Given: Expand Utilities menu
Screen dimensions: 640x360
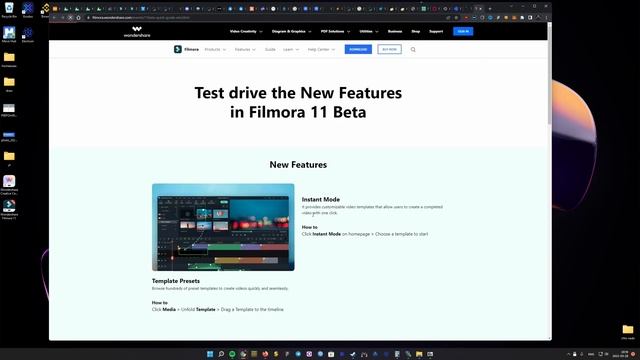Looking at the screenshot, I should pyautogui.click(x=369, y=31).
